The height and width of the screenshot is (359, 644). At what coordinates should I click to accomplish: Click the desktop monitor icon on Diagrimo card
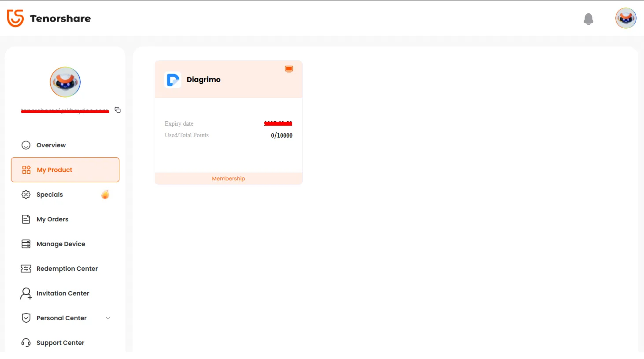point(289,69)
